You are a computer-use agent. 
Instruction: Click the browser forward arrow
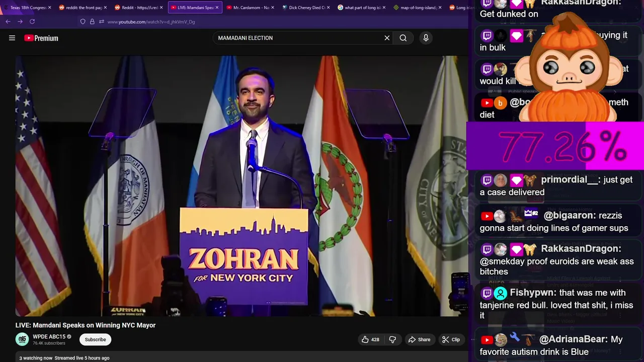(x=20, y=22)
